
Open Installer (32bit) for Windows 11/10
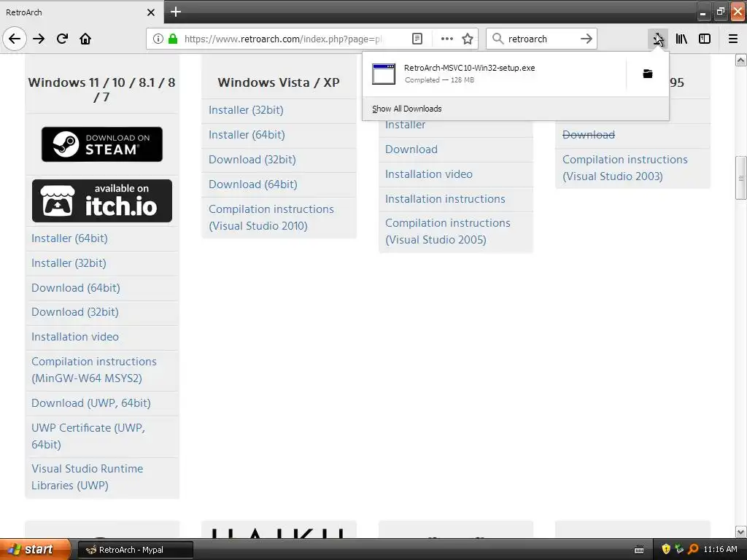[x=69, y=262]
